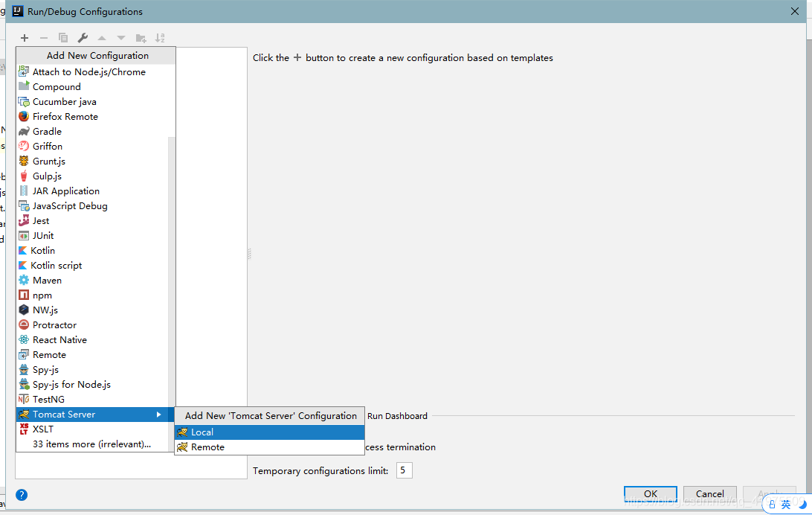Click the Copy Configuration icon

point(63,38)
